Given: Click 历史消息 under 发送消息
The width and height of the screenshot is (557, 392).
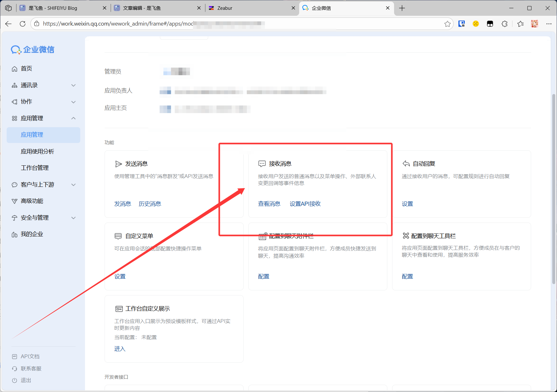Looking at the screenshot, I should [150, 204].
